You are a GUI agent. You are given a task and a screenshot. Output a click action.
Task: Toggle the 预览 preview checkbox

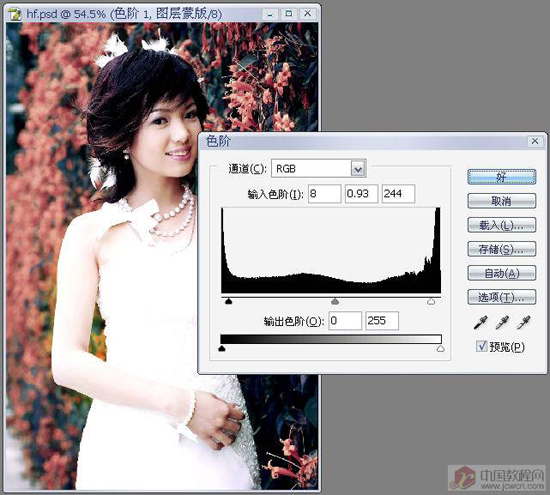click(x=482, y=346)
